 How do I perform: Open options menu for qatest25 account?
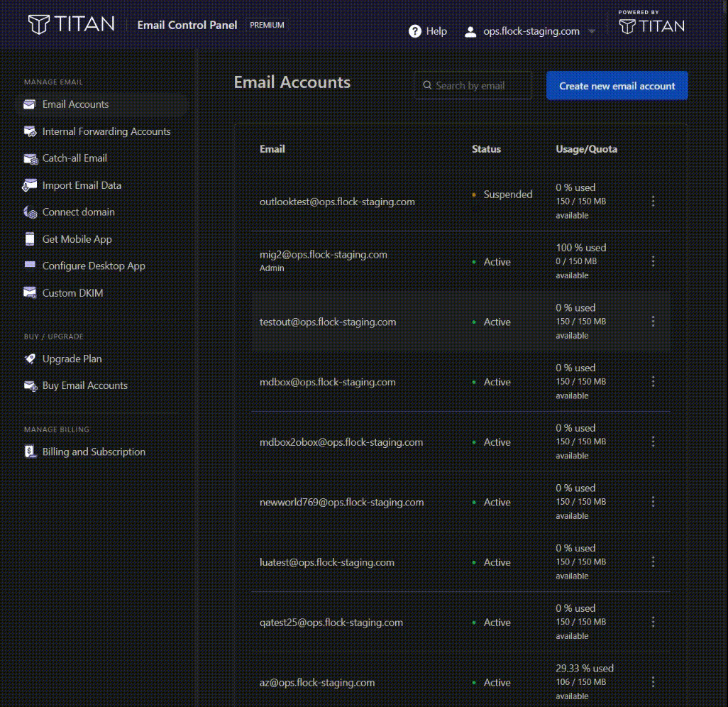pyautogui.click(x=653, y=622)
